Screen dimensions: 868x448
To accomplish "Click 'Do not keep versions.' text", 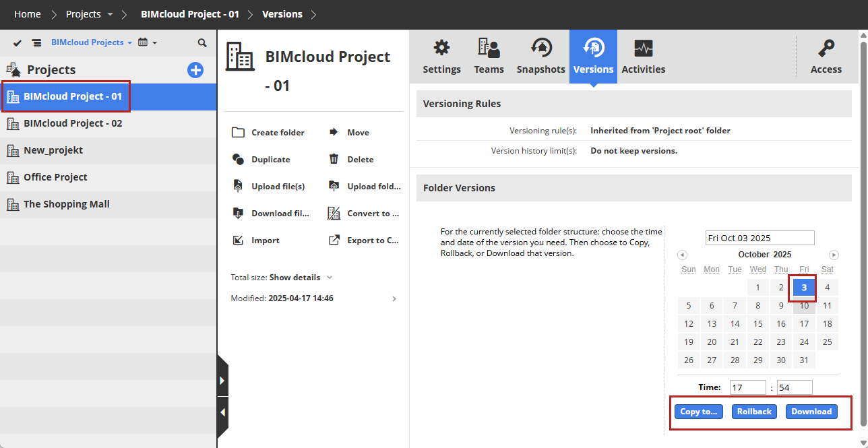I will (x=633, y=151).
